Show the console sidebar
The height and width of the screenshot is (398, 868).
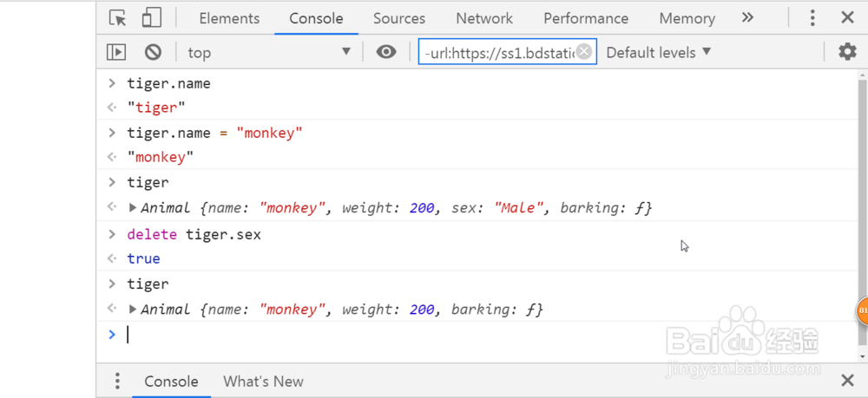(116, 52)
